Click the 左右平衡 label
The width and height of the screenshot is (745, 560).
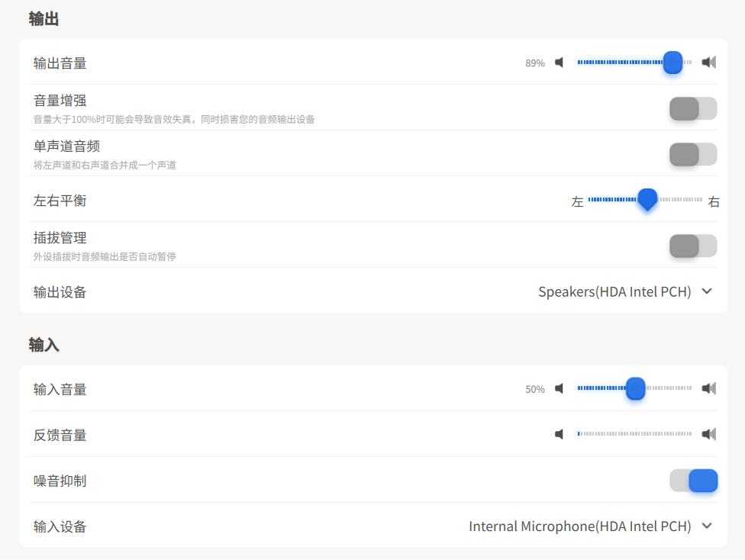point(60,201)
